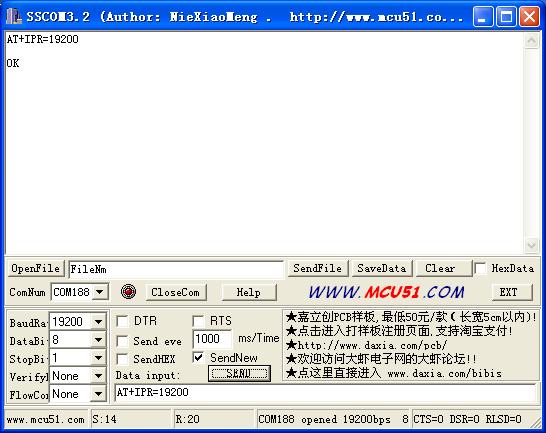Tick the SendHEX checkbox
Viewport: 546px width, 433px height.
tap(122, 359)
